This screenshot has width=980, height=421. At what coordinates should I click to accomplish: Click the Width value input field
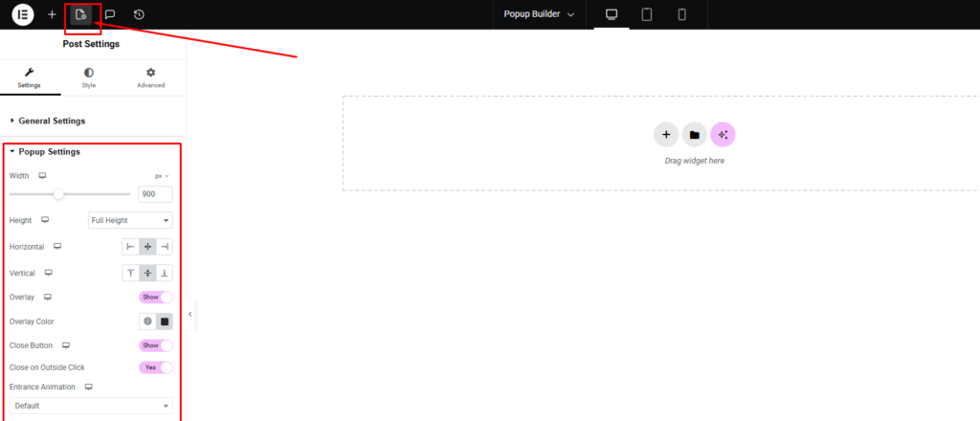tap(155, 194)
